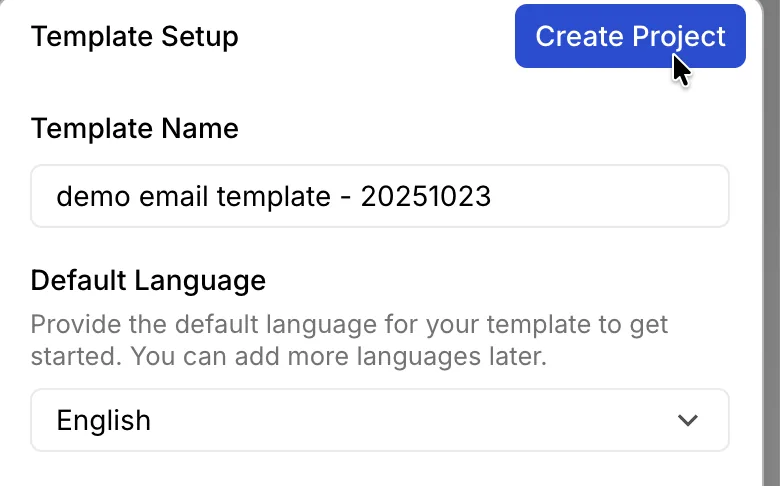Screen dimensions: 780x486
Task: Click the 'email template' text in the name field
Action: (235, 197)
